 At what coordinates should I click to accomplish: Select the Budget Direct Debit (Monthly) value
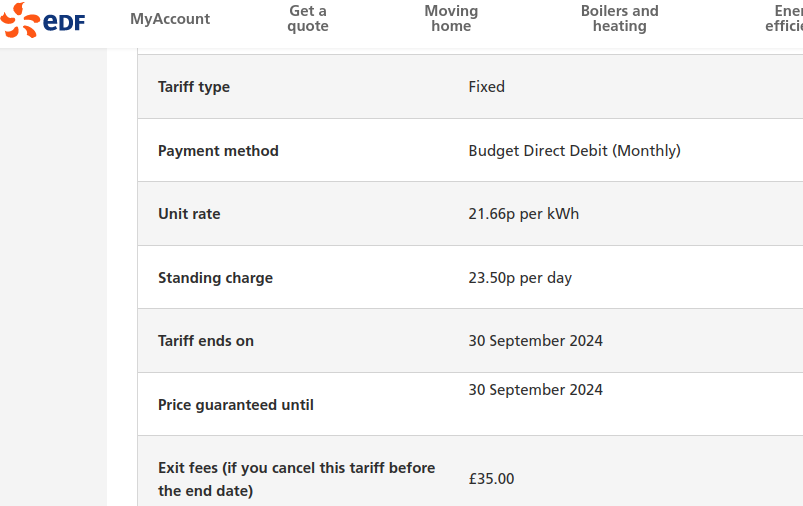[x=574, y=151]
